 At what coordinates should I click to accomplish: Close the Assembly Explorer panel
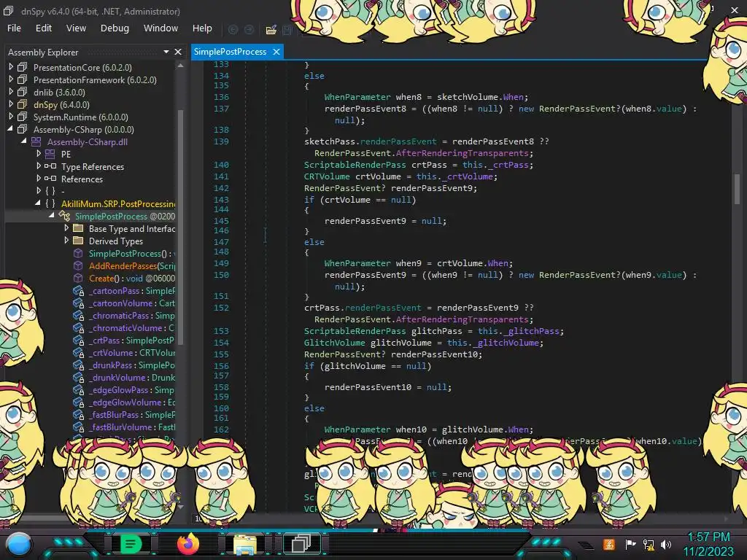pyautogui.click(x=178, y=52)
